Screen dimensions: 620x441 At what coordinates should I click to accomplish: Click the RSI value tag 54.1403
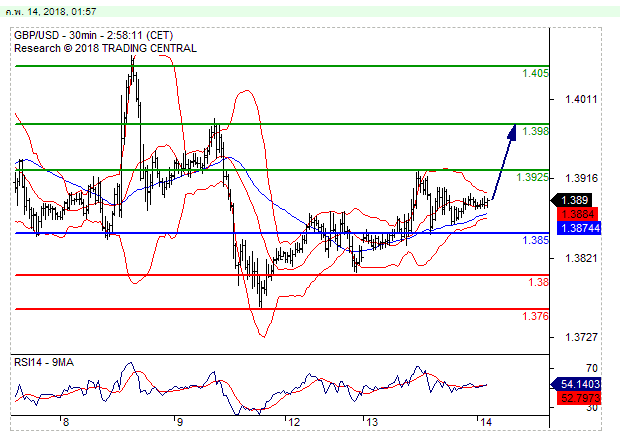point(576,384)
